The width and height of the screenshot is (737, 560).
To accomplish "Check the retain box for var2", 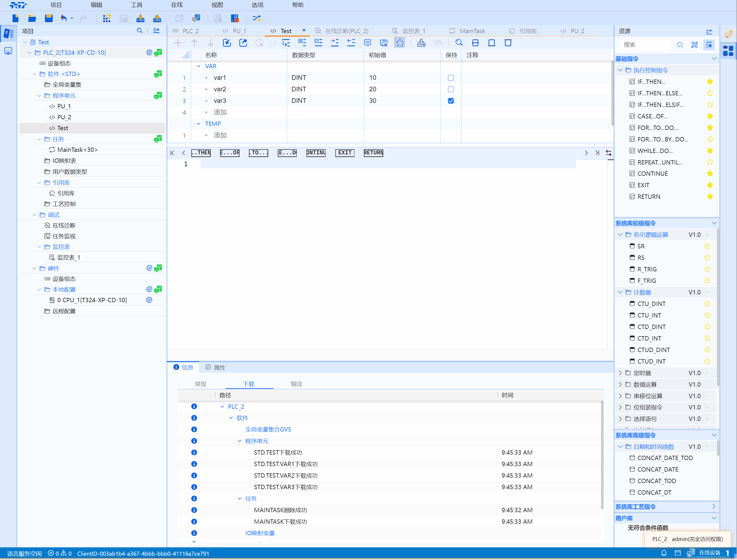I will pyautogui.click(x=451, y=89).
